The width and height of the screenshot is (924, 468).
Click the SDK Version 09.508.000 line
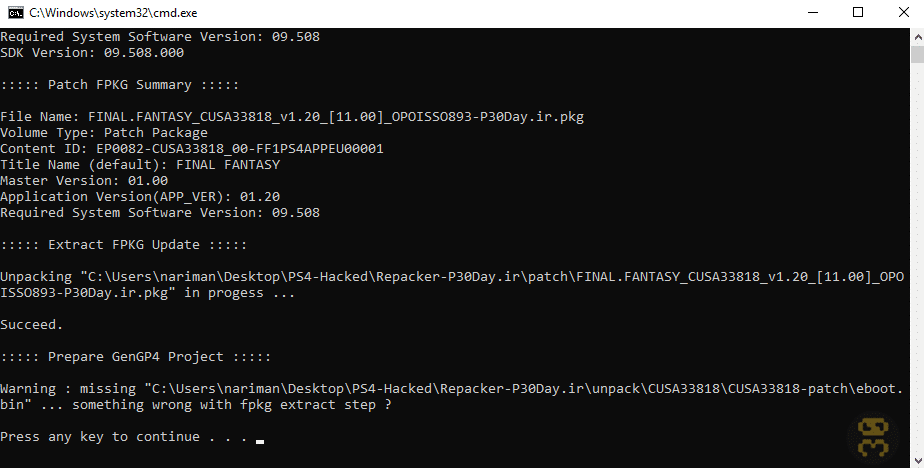click(92, 52)
